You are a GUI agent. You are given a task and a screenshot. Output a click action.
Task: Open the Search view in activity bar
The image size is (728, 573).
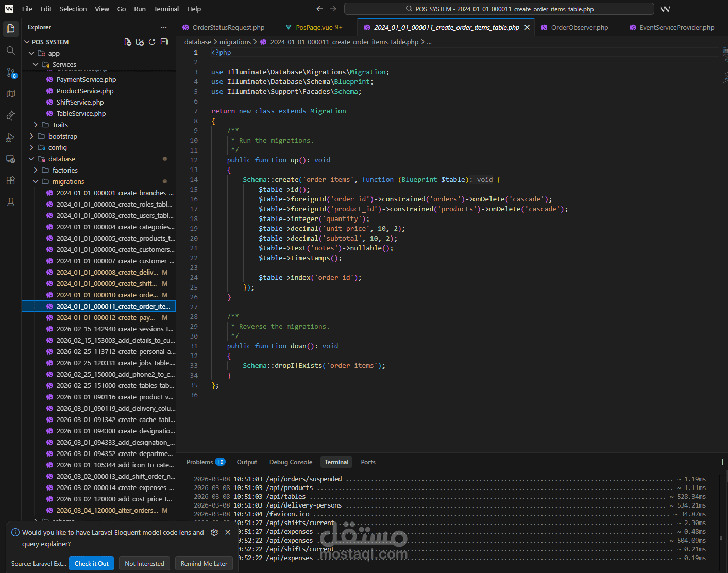tap(10, 50)
